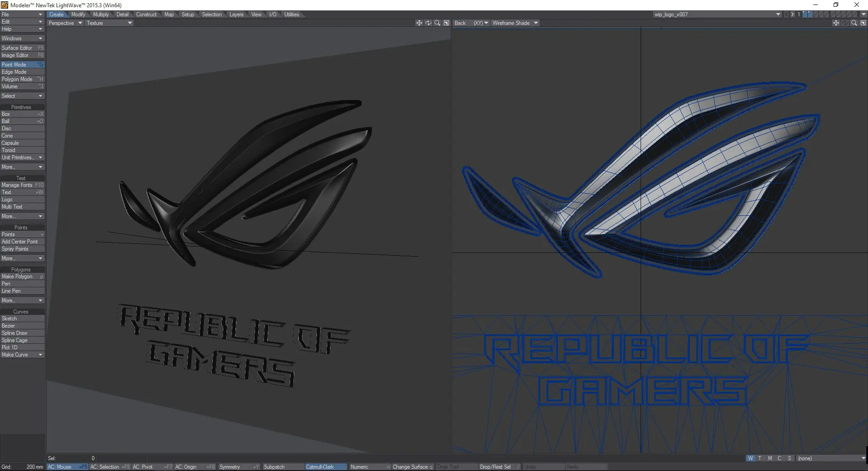
Task: Open Back (XY) view type dropdown
Action: pos(471,23)
